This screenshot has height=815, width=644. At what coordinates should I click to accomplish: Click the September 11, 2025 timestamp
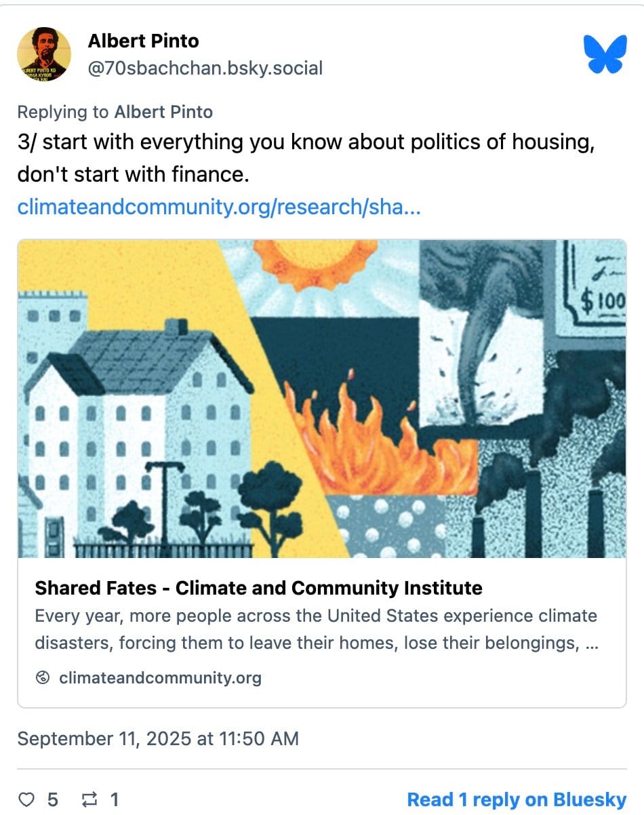tap(158, 738)
